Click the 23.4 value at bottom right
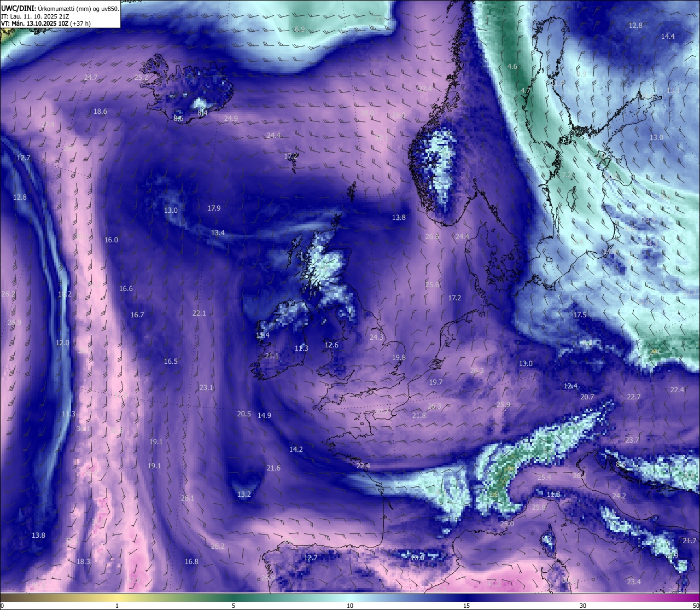Screen dimensions: 700x610 pyautogui.click(x=634, y=582)
